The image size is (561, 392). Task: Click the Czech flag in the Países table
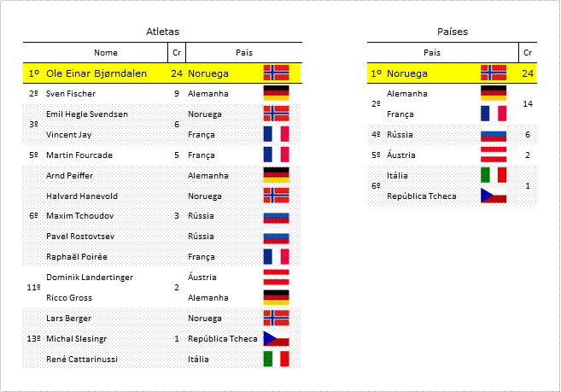point(494,196)
